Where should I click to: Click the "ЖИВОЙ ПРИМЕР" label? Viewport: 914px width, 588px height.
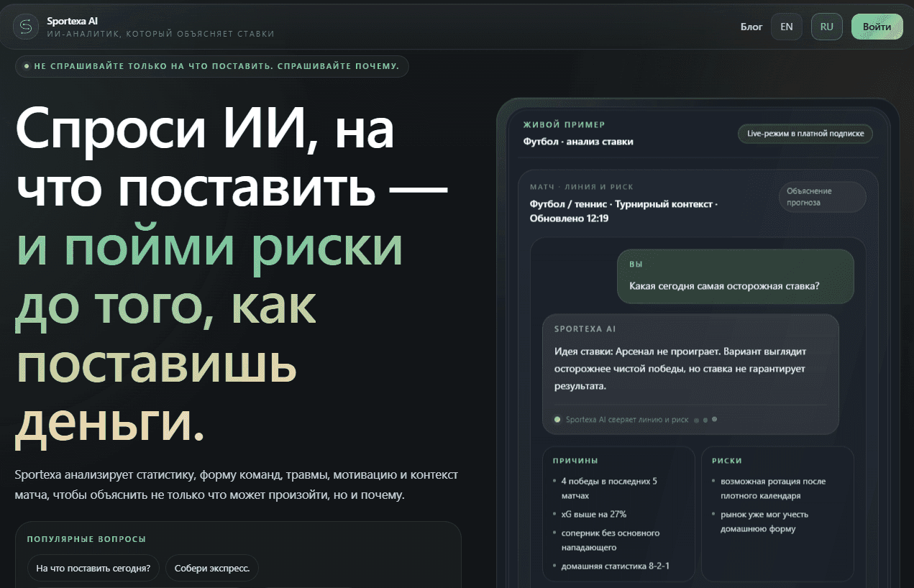coord(565,125)
